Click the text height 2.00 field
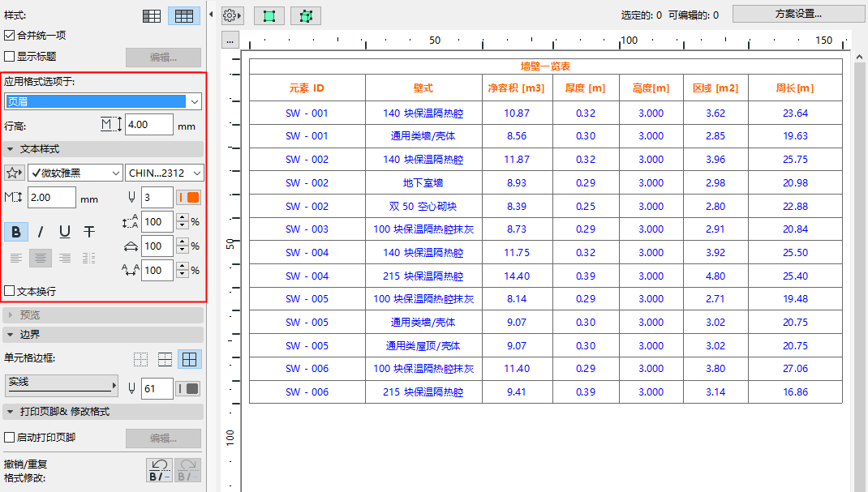The image size is (868, 492). click(51, 197)
